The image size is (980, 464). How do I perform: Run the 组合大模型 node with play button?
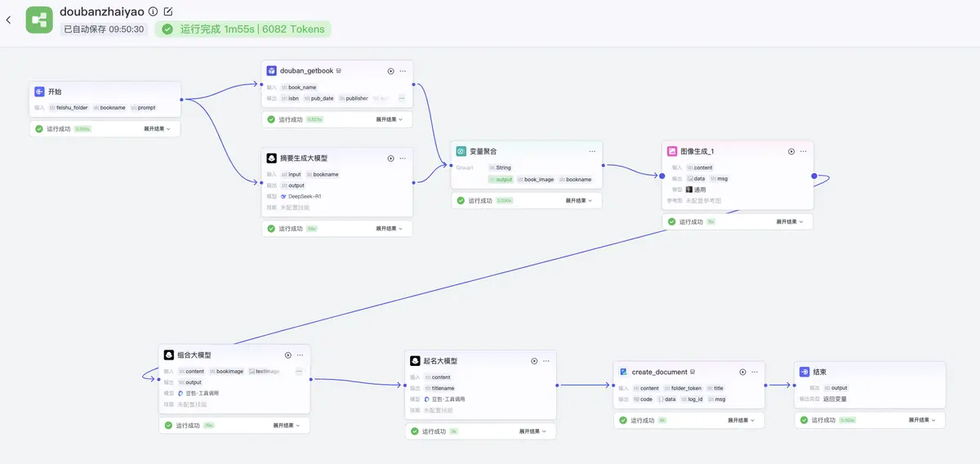(288, 355)
